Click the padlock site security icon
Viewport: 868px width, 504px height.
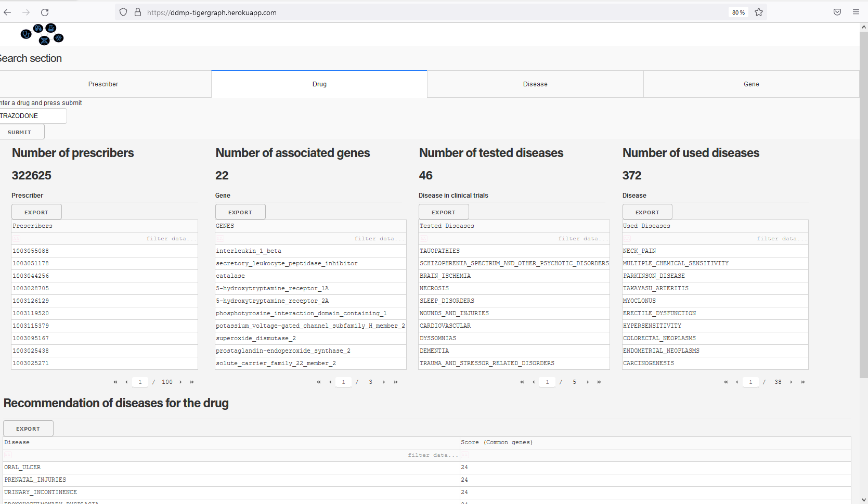(x=138, y=12)
